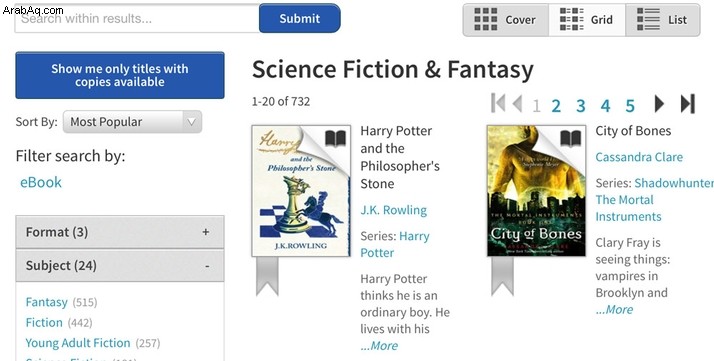Collapse the Subject (24) filter section
Screen dimensions: 714x361
[120, 265]
